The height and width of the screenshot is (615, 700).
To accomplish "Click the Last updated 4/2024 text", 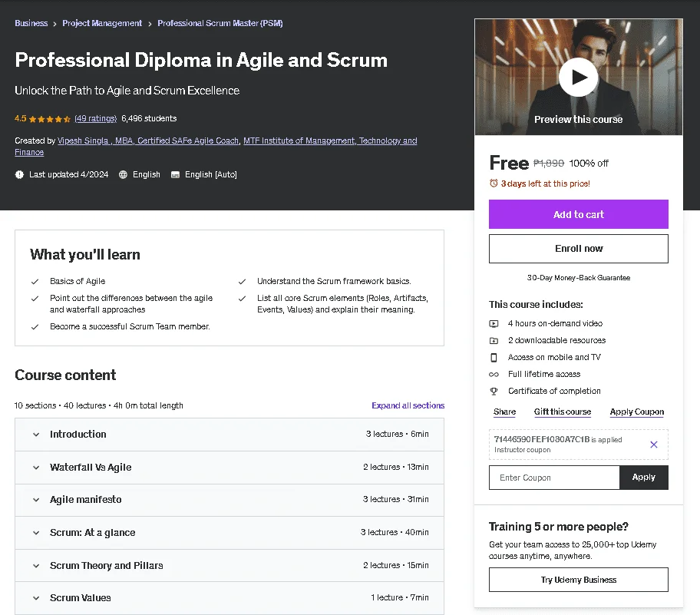I will click(69, 174).
